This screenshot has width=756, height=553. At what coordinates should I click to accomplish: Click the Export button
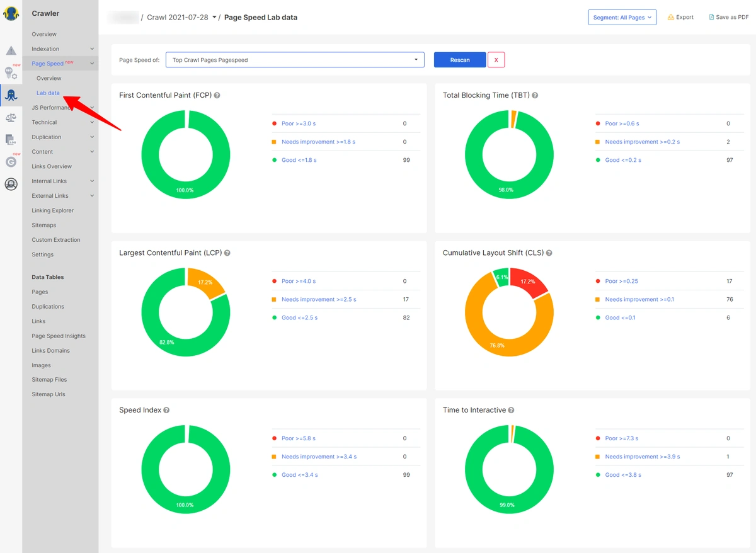point(680,18)
